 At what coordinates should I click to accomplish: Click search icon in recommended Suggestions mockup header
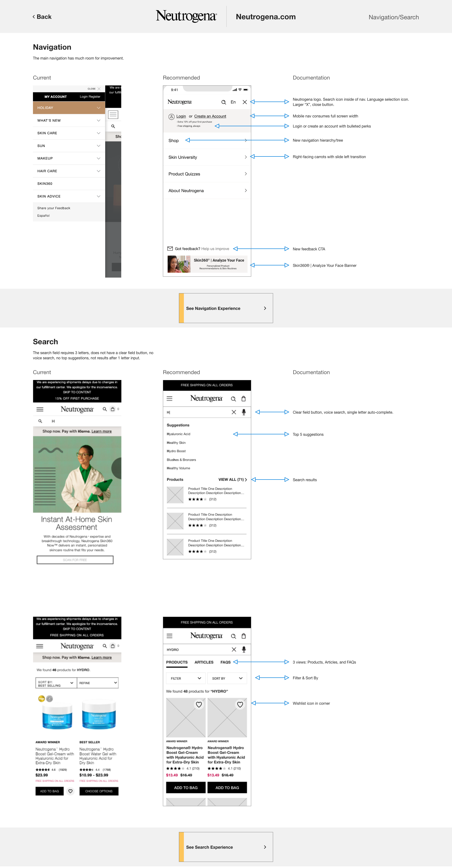233,399
